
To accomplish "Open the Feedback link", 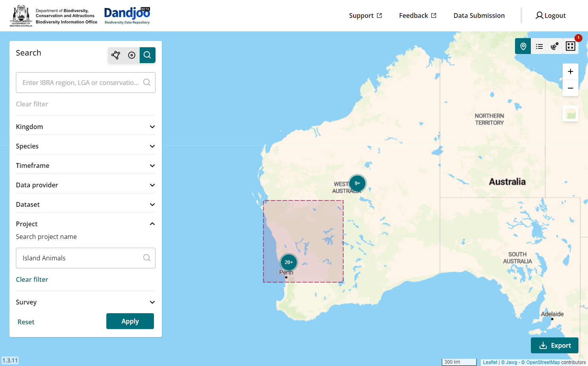I will coord(418,15).
